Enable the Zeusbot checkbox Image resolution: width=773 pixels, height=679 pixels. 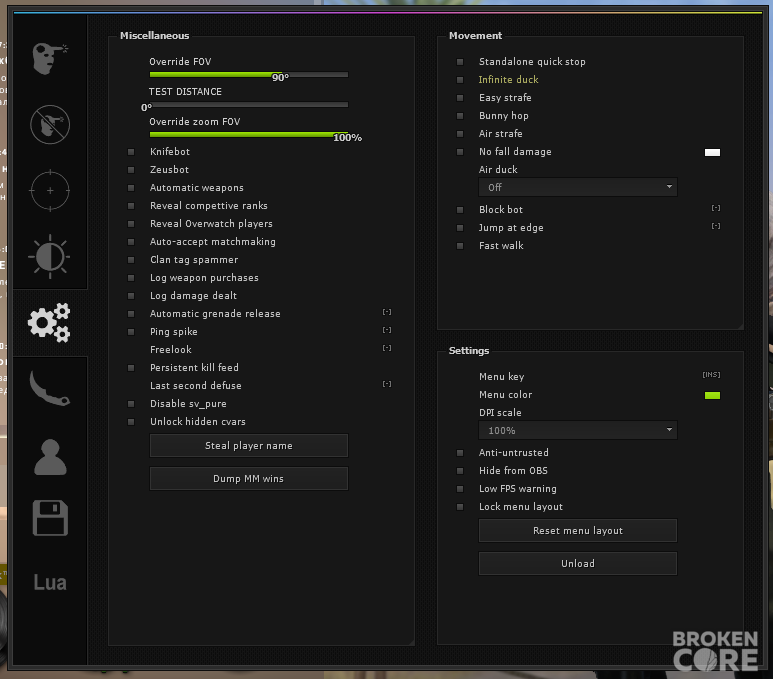(x=131, y=170)
